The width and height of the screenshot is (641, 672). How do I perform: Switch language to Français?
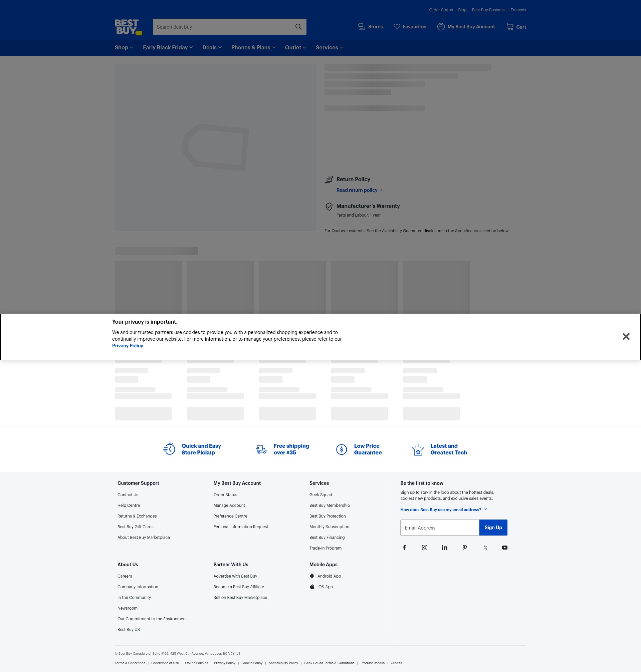coord(518,10)
